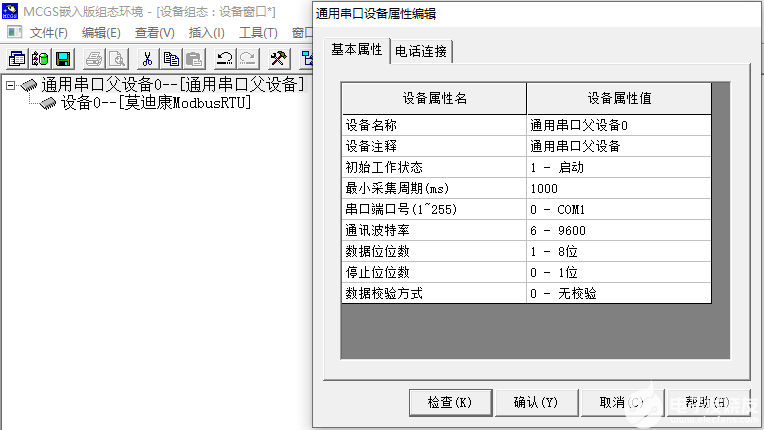Screen dimensions: 764x430
Task: Click the 设备属性名 column header
Action: pyautogui.click(x=434, y=98)
